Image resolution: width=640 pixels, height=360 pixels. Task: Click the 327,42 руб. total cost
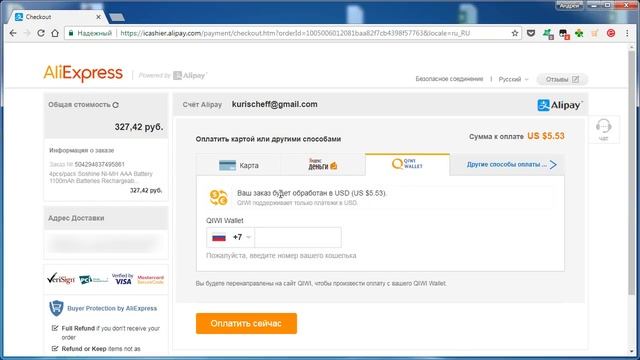[x=139, y=127]
